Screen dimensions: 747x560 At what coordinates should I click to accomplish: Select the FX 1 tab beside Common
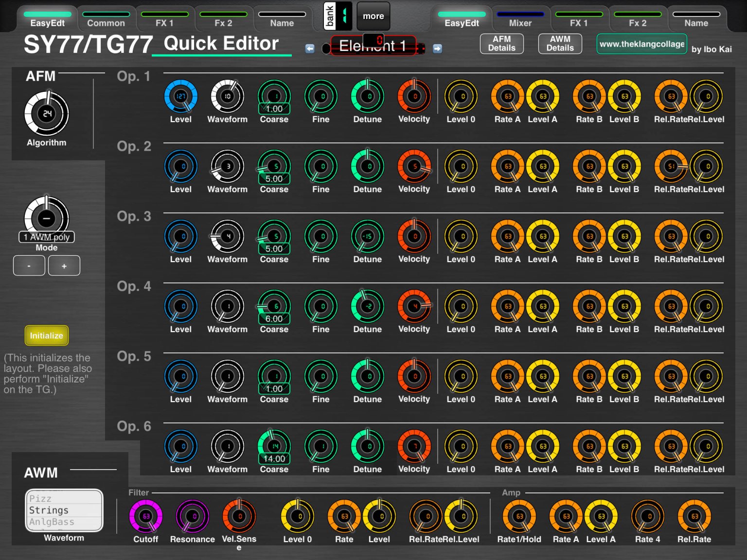coord(164,19)
